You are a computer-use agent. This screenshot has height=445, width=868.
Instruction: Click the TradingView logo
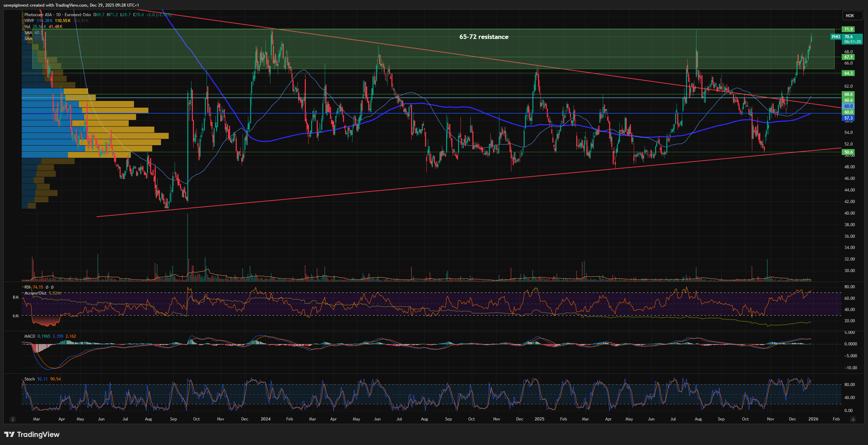(x=32, y=434)
